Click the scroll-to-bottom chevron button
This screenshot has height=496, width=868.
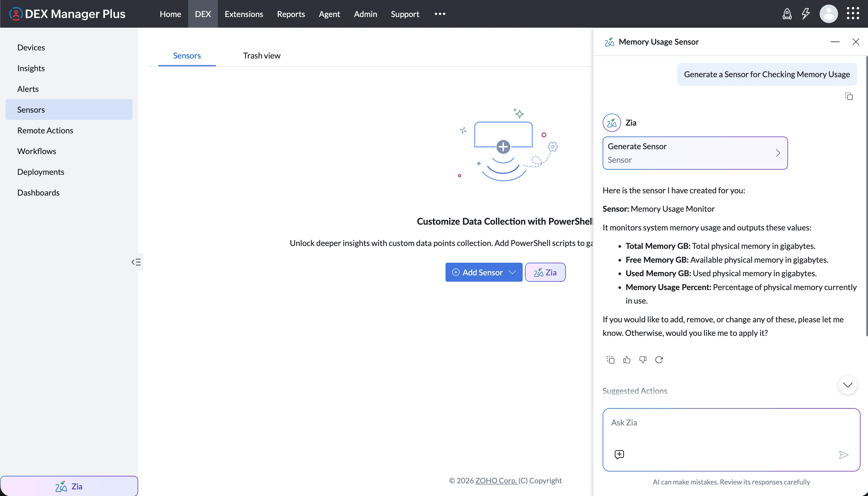point(848,385)
